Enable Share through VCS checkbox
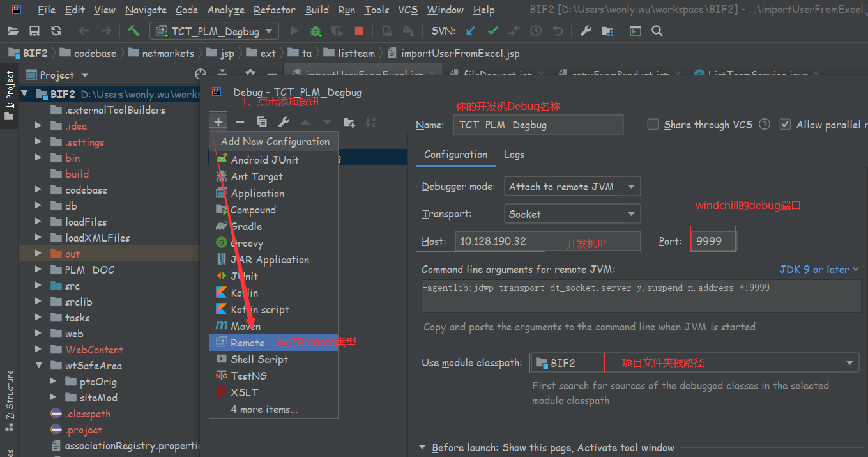Image resolution: width=868 pixels, height=457 pixels. pos(653,124)
